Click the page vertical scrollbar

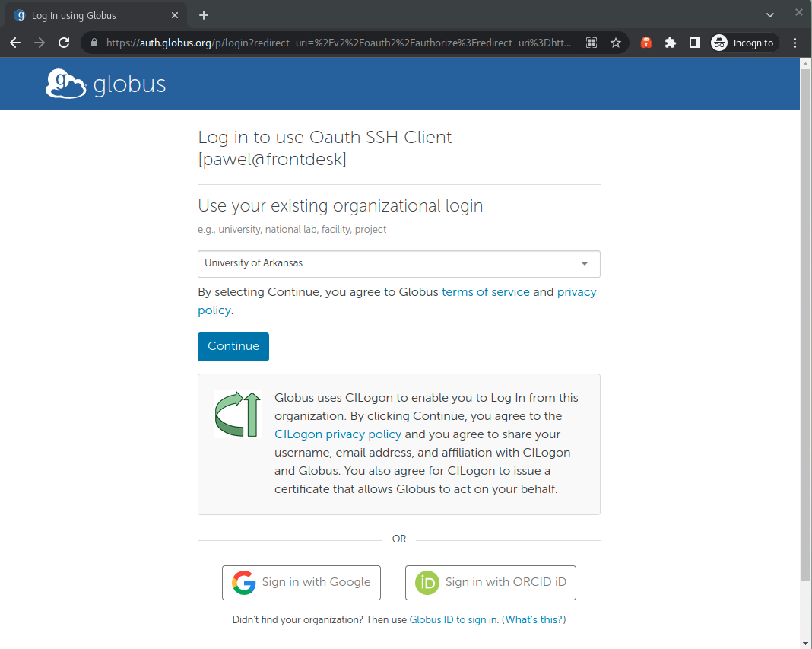pos(805,326)
